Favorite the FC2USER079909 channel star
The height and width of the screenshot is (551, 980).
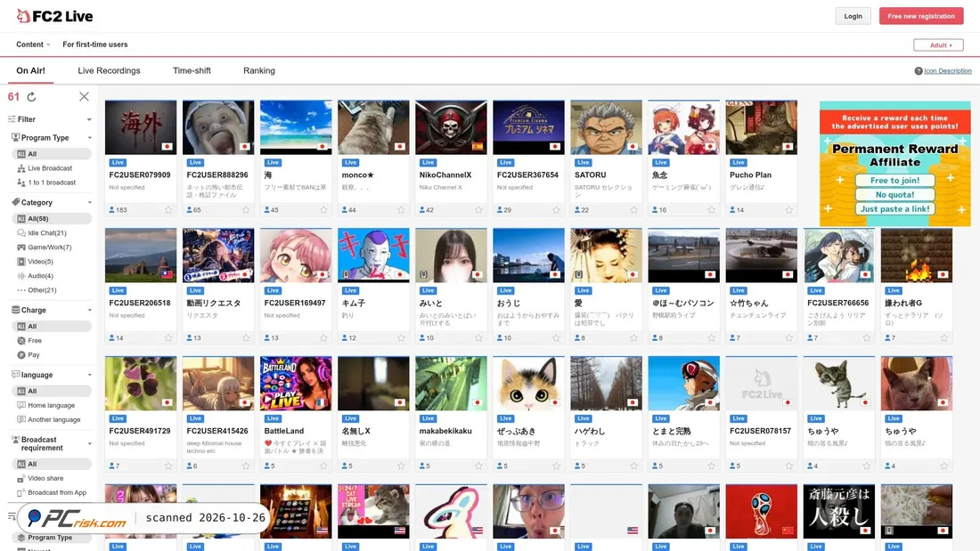pos(168,210)
